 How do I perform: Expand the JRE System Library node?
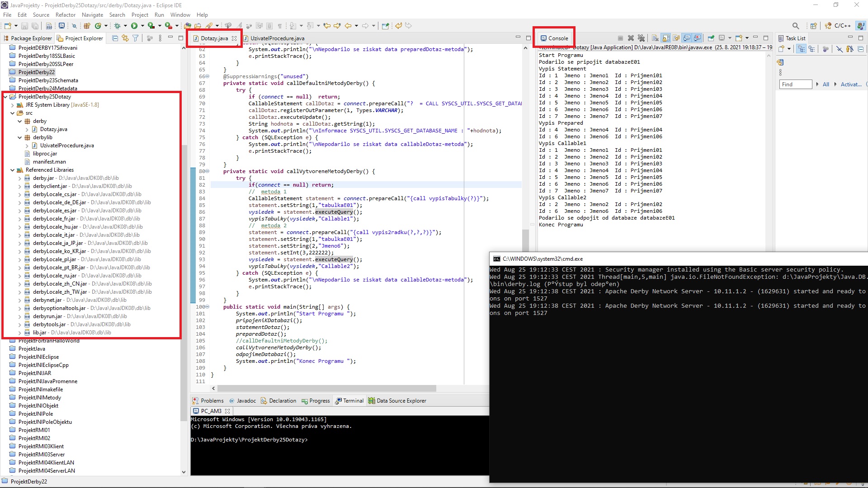tap(13, 105)
